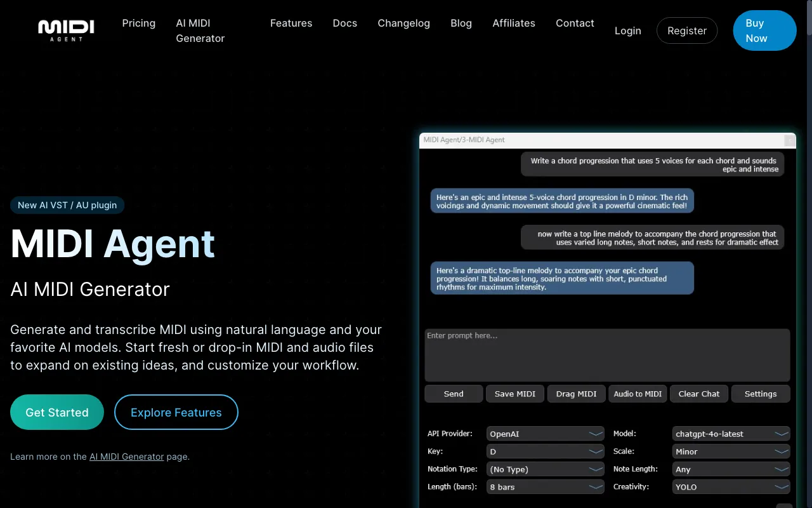Viewport: 812px width, 508px height.
Task: Click the Drag MIDI button
Action: tap(577, 394)
